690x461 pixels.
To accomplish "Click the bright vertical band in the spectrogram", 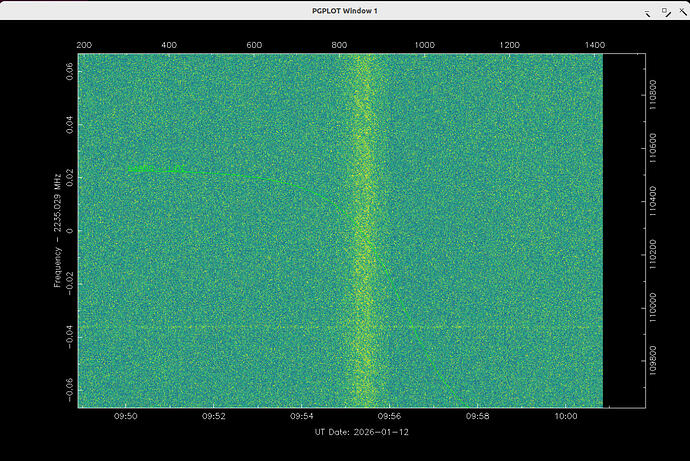I will click(362, 230).
